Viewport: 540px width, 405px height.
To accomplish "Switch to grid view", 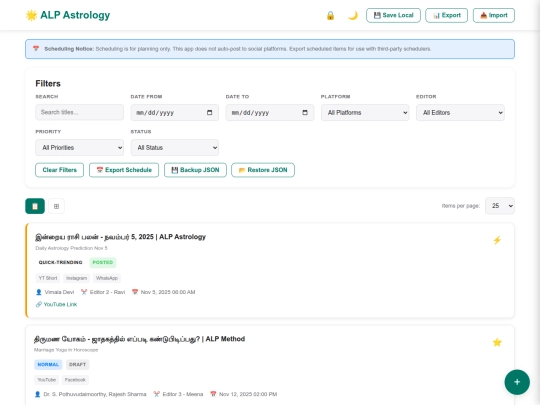I will tap(56, 206).
